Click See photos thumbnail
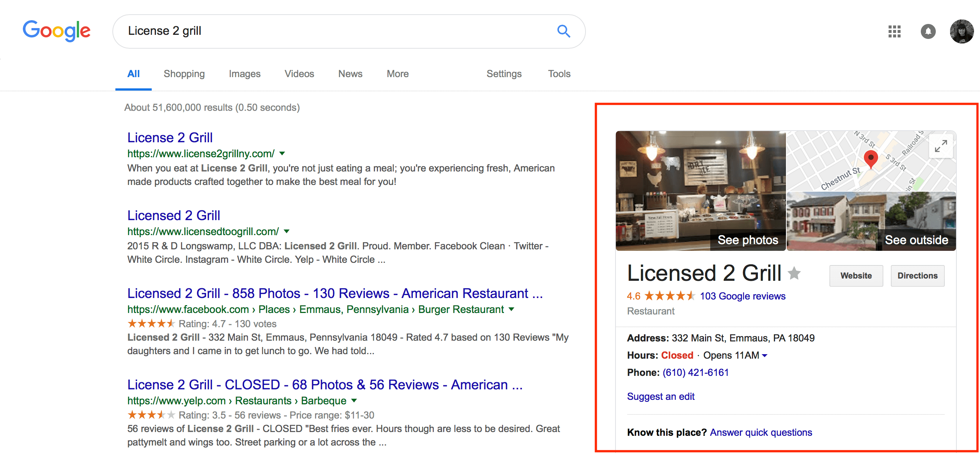980x453 pixels. coord(701,191)
